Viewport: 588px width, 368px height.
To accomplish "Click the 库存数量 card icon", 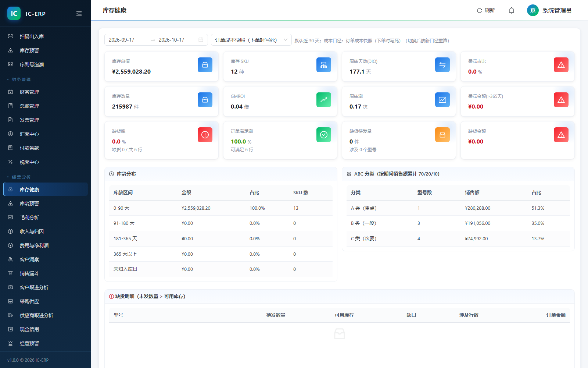I will pyautogui.click(x=205, y=100).
